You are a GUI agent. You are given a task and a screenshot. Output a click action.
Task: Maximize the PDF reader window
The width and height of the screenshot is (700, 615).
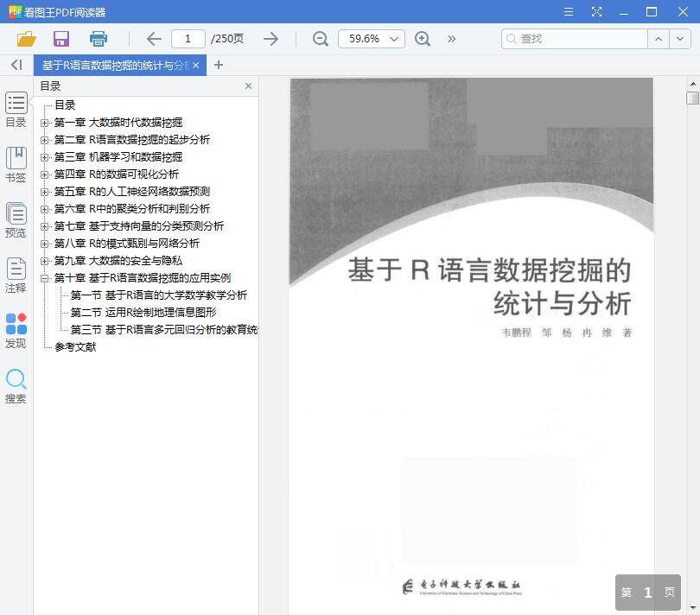click(x=652, y=11)
